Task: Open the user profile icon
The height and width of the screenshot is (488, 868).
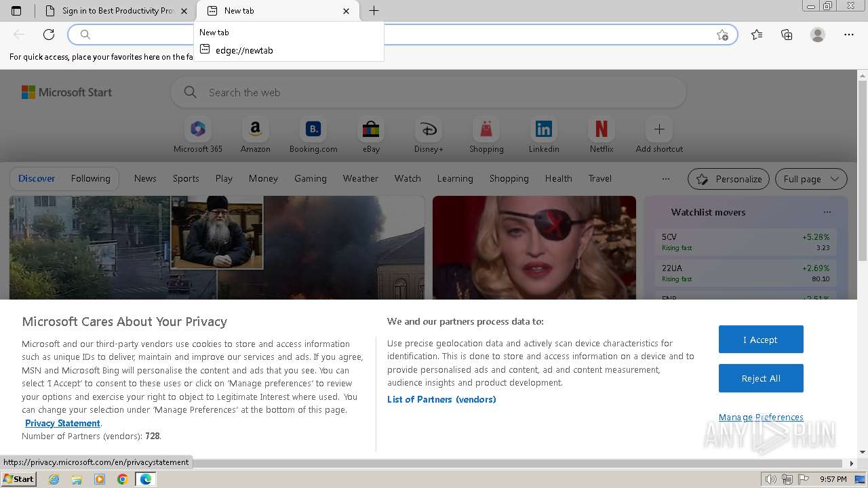Action: point(818,35)
